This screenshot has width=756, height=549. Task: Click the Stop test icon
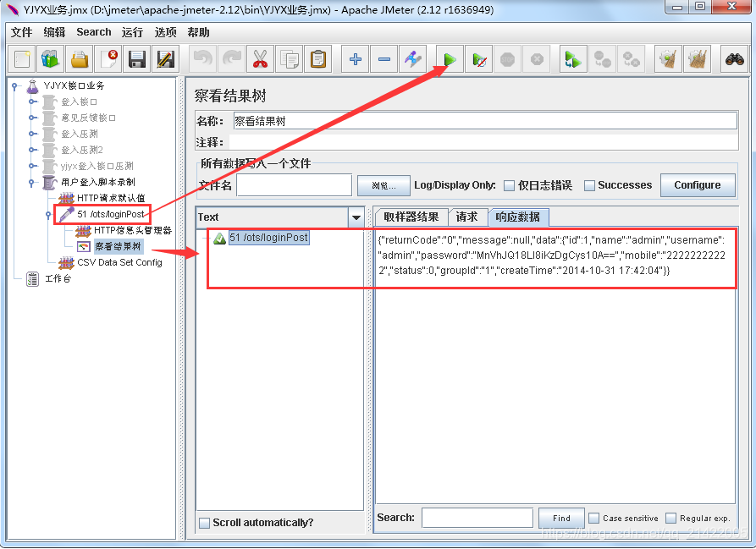coord(508,59)
